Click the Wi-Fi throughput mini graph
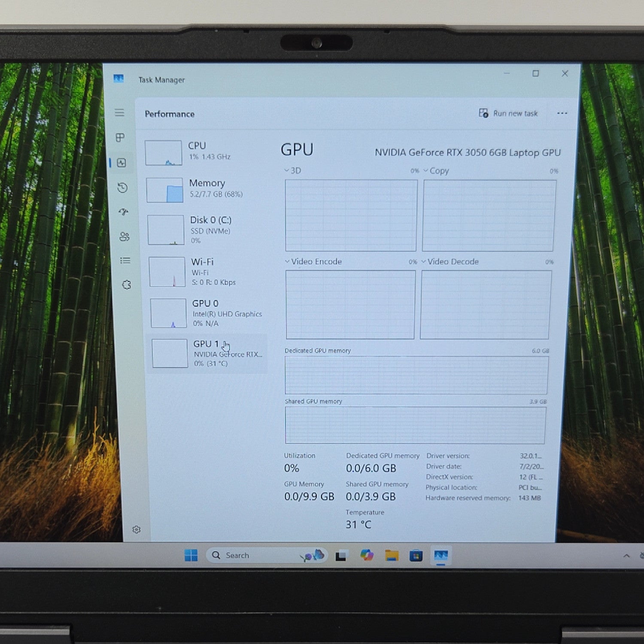The image size is (644, 644). (x=167, y=272)
